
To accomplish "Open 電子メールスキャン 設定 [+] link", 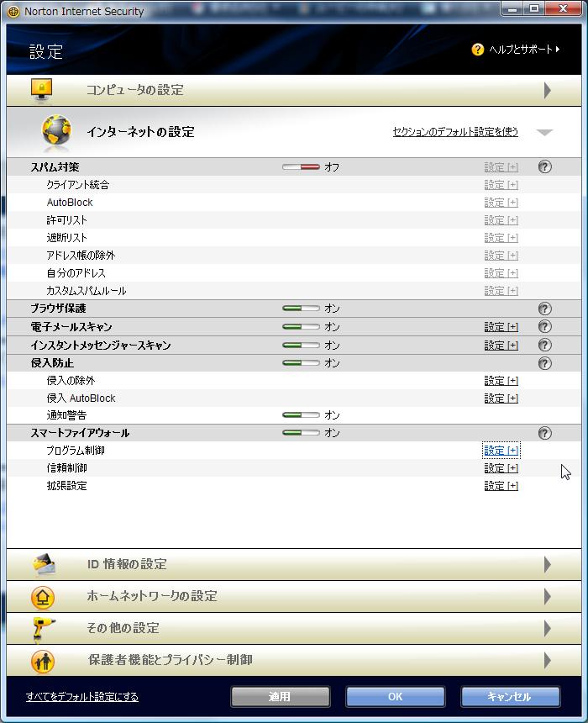I will [501, 327].
